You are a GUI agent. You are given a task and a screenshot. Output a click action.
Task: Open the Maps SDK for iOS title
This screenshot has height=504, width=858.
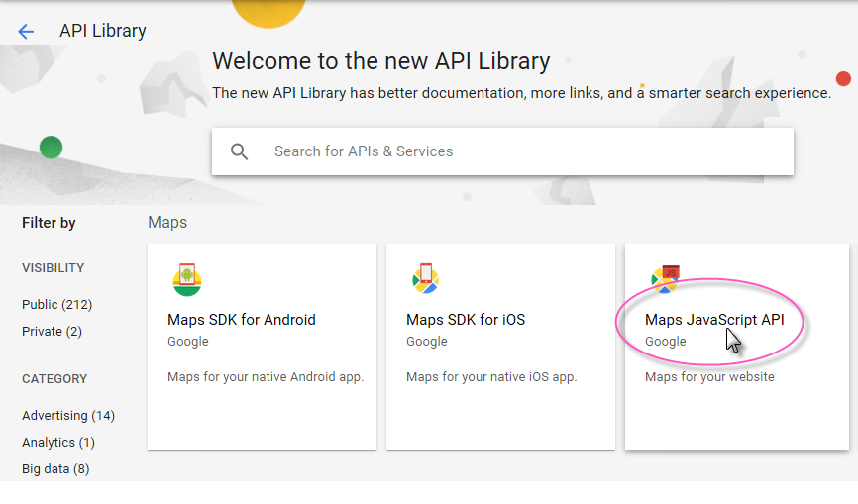(x=466, y=320)
